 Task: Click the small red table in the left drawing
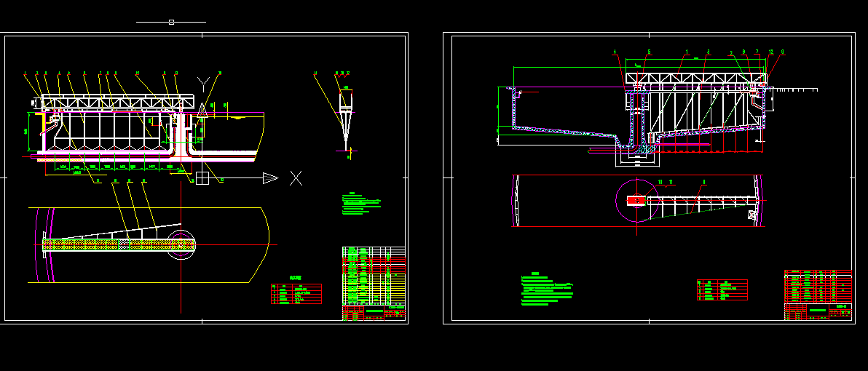296,294
